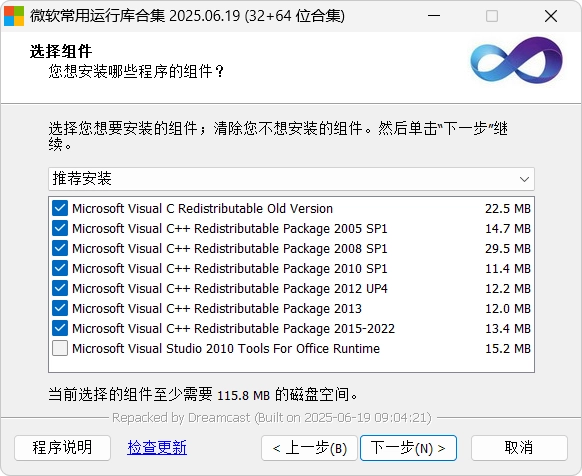Click the Microsoft logo icon in title bar
The width and height of the screenshot is (582, 476).
tap(14, 16)
